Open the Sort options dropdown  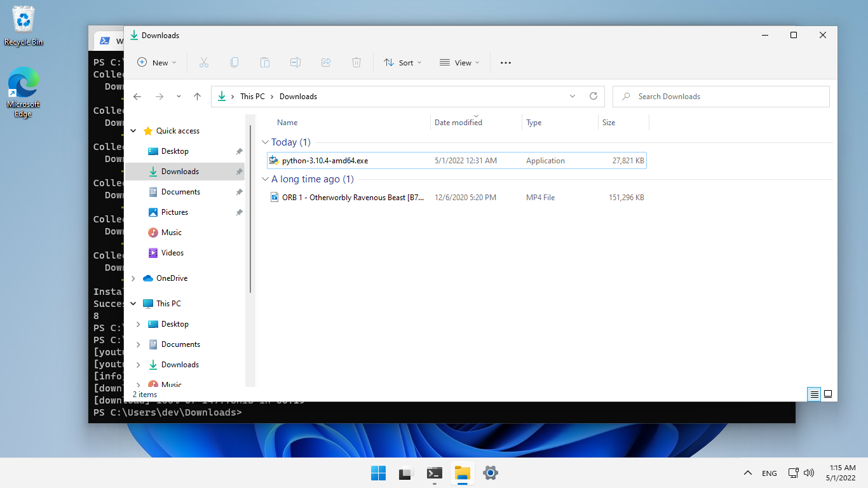click(403, 62)
